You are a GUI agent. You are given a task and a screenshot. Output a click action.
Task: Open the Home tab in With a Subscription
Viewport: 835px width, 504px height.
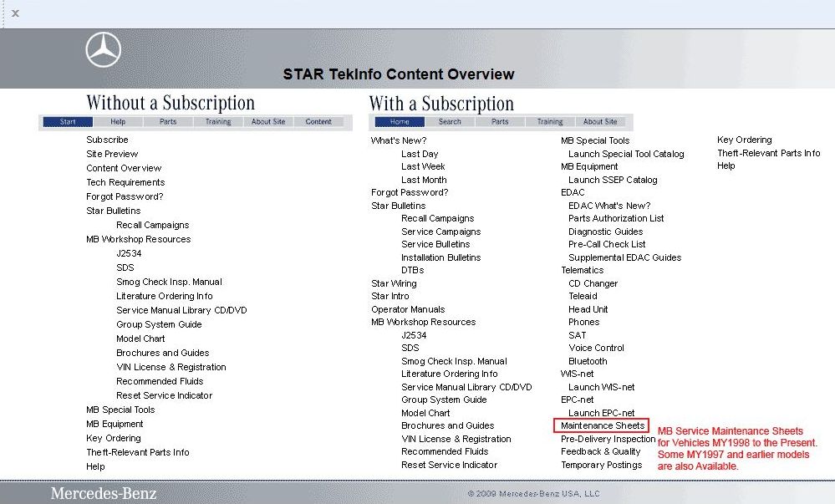(x=400, y=122)
